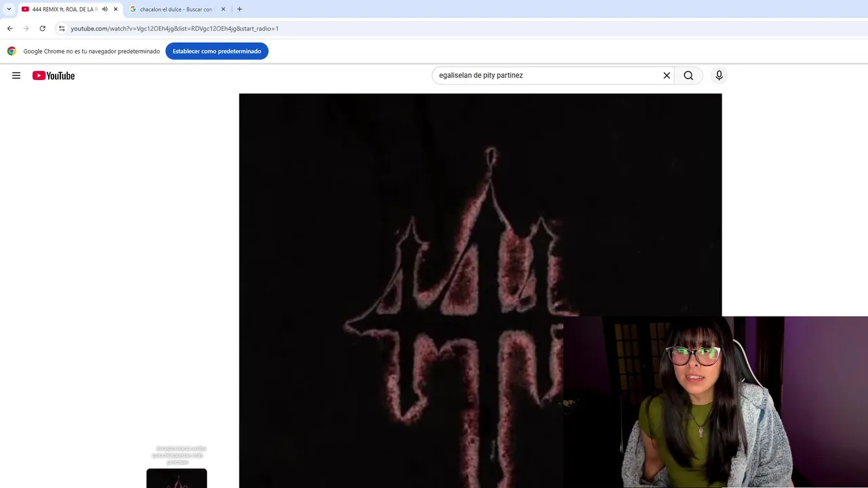
Task: Mute the tab via speaker icon
Action: [x=104, y=9]
